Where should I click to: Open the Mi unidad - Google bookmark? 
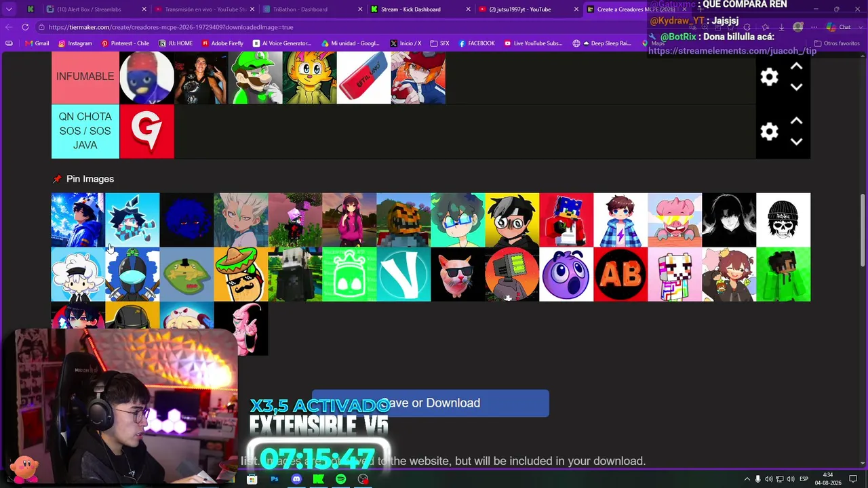pos(350,43)
